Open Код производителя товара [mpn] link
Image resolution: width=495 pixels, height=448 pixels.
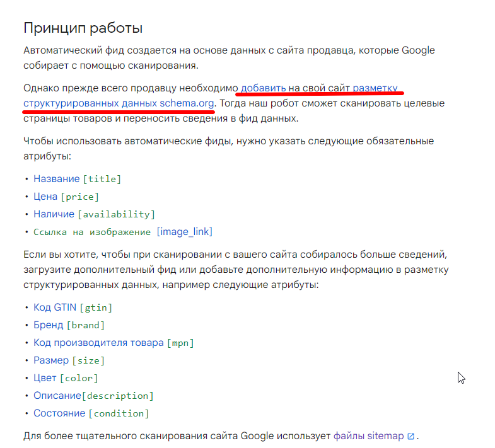(x=114, y=343)
